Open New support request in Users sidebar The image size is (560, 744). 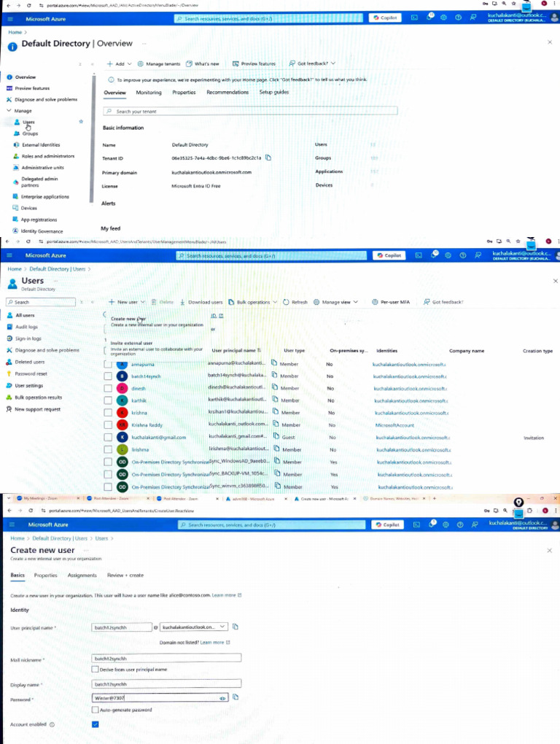(37, 409)
